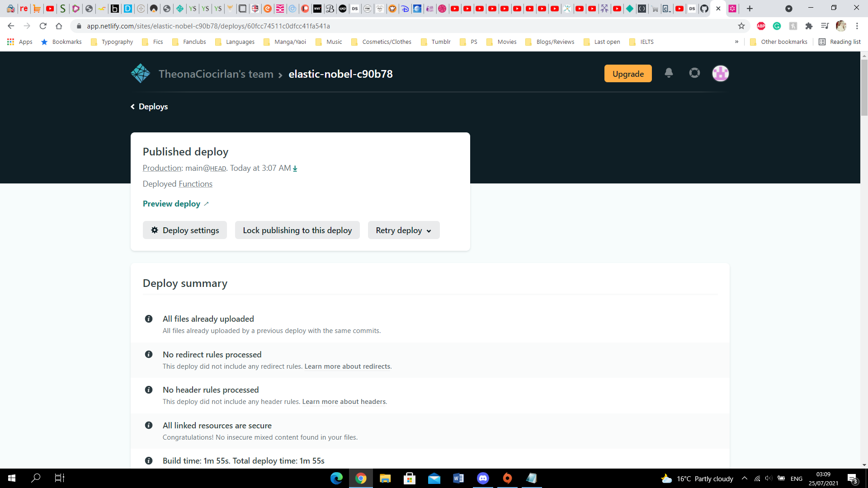Click the padlock icon in the address bar

click(x=78, y=26)
